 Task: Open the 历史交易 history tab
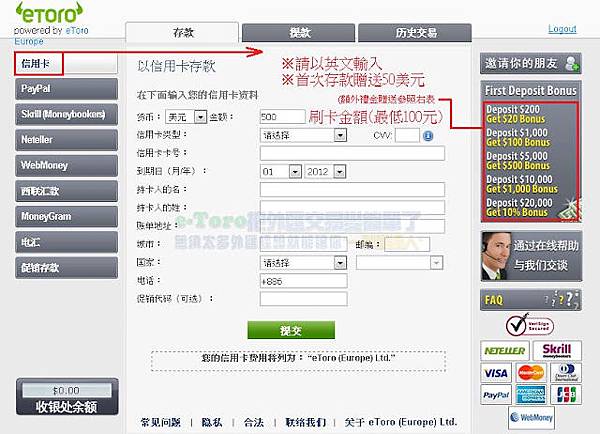(415, 33)
